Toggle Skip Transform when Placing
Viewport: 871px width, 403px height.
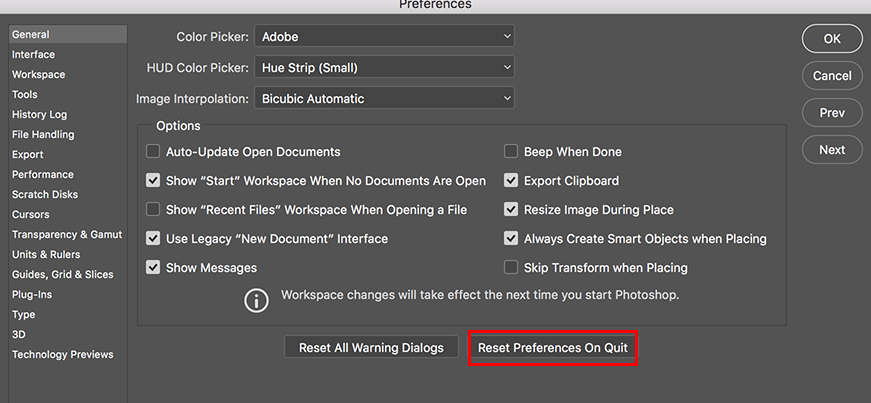point(511,268)
